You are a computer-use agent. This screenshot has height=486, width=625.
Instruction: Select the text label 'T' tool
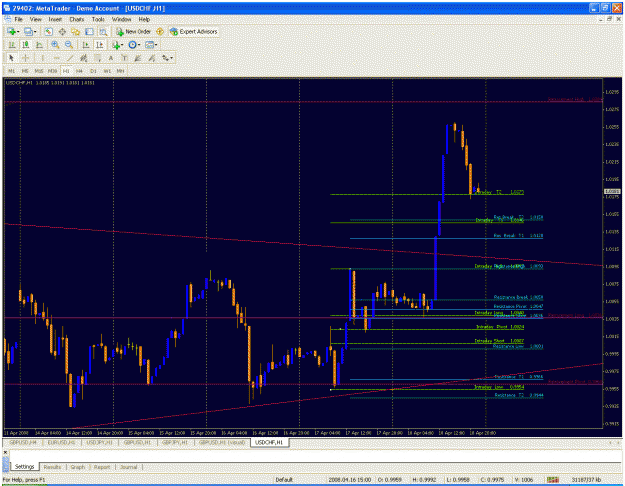[x=124, y=58]
